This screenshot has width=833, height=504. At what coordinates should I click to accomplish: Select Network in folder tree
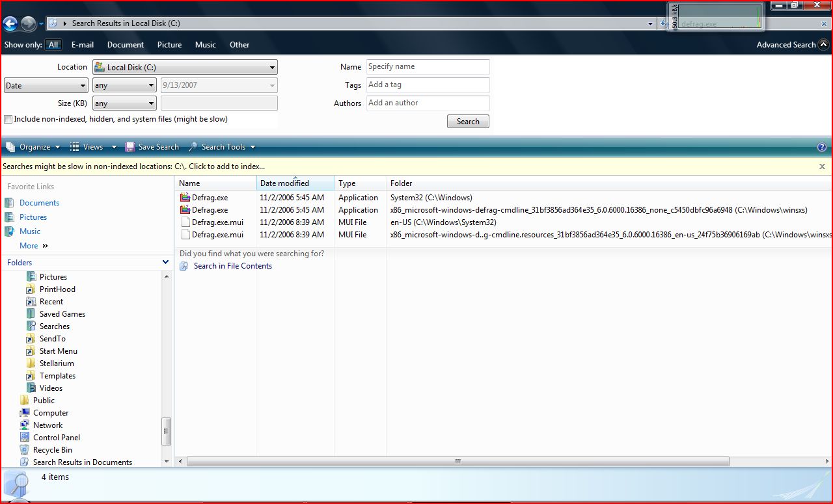tap(48, 425)
